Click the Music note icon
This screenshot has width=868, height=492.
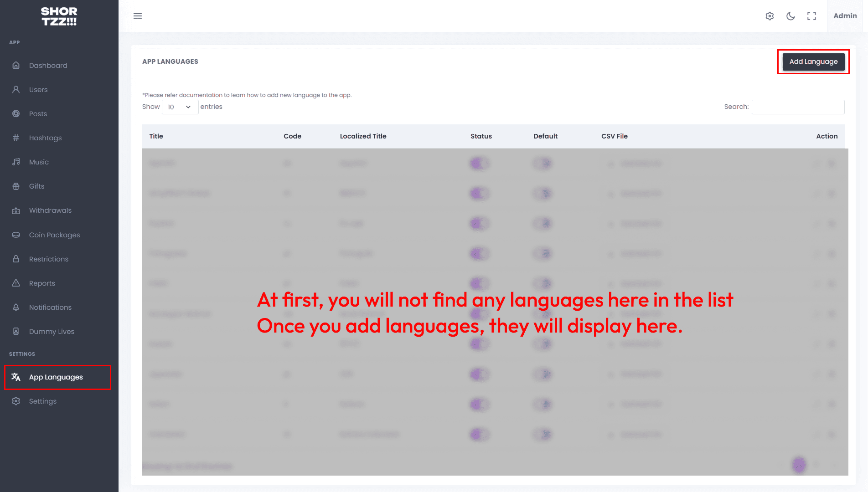pos(16,162)
